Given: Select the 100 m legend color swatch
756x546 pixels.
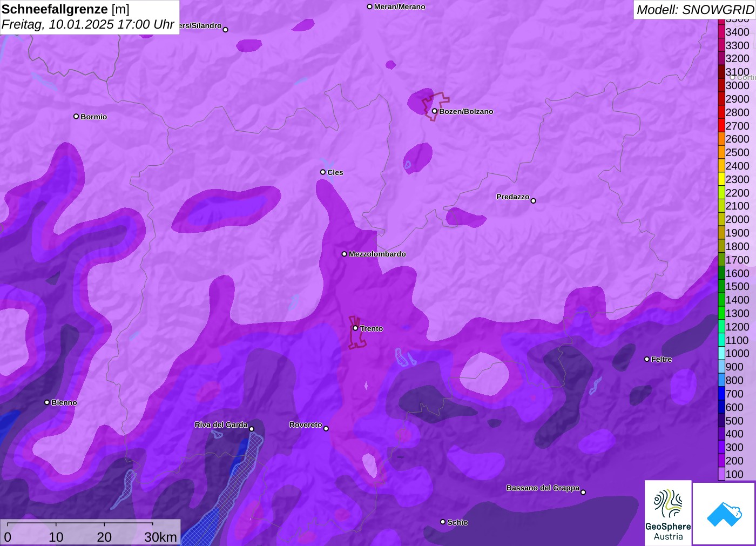Looking at the screenshot, I should [x=721, y=474].
